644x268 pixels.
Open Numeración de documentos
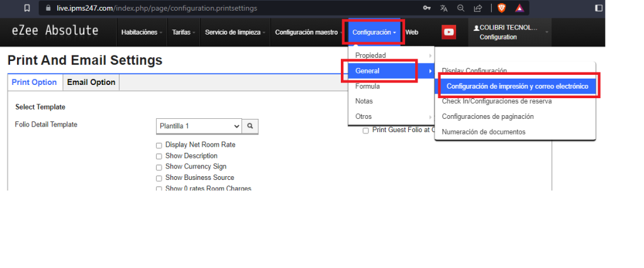coord(515,132)
